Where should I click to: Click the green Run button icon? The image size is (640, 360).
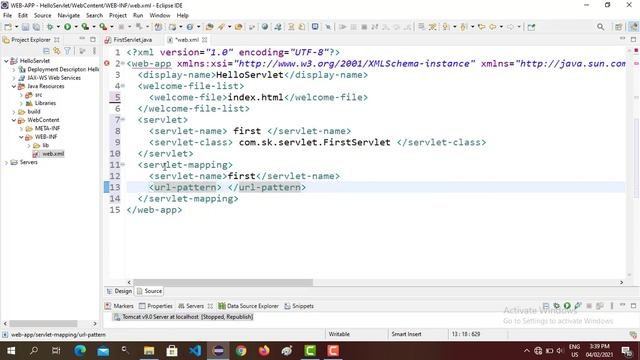[67, 27]
